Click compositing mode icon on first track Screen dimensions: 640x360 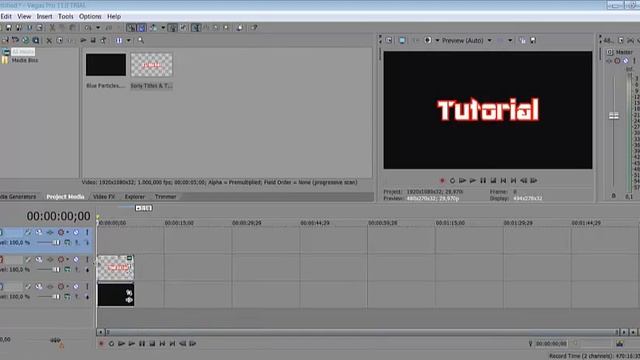[67, 242]
